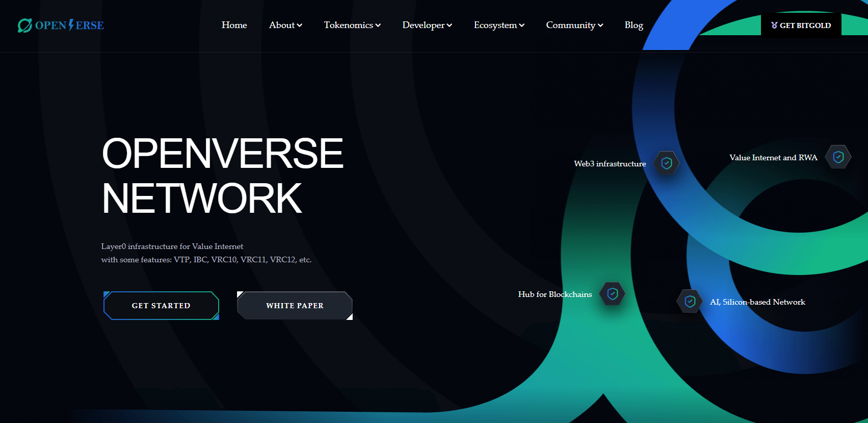868x423 pixels.
Task: Open the Ecosystem dropdown menu
Action: (499, 25)
